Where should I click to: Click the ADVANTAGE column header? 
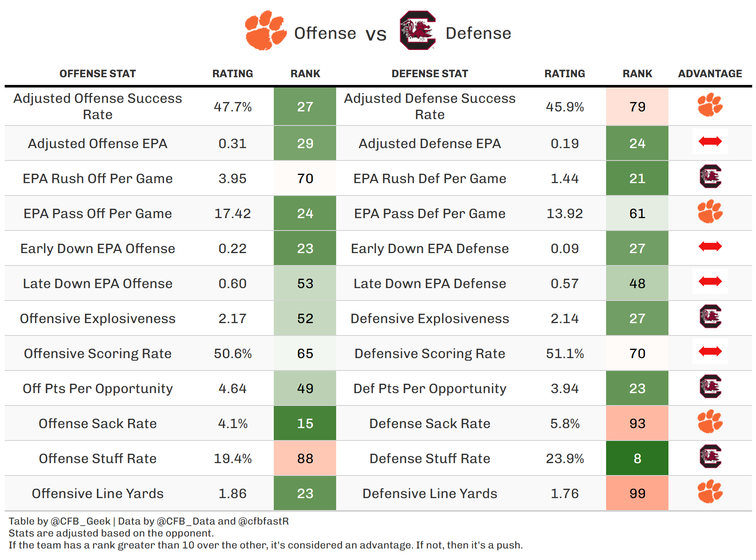[x=710, y=74]
